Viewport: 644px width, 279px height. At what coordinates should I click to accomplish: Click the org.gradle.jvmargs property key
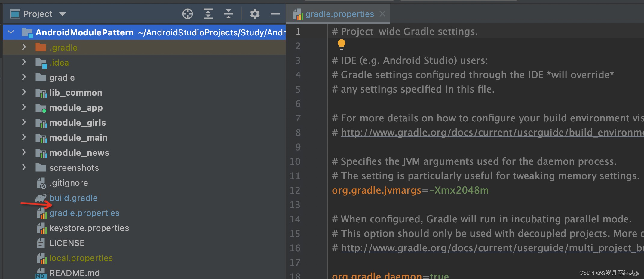pyautogui.click(x=377, y=190)
